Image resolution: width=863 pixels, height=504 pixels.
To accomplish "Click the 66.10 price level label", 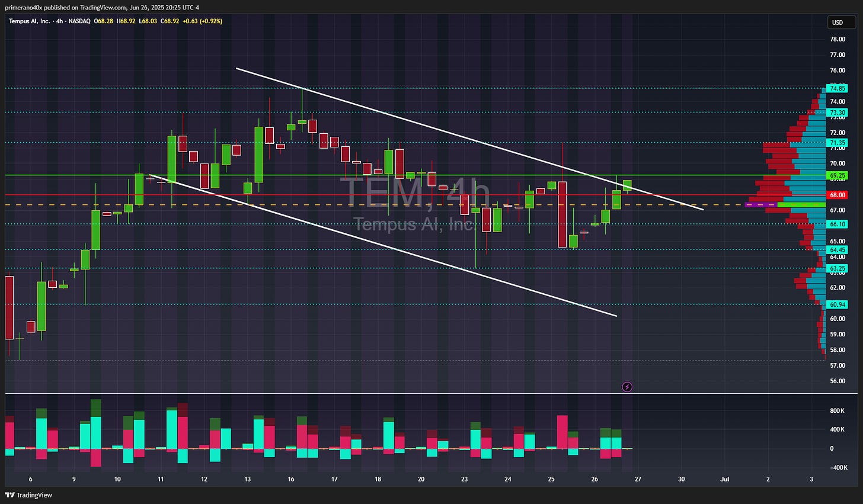I will pos(838,224).
